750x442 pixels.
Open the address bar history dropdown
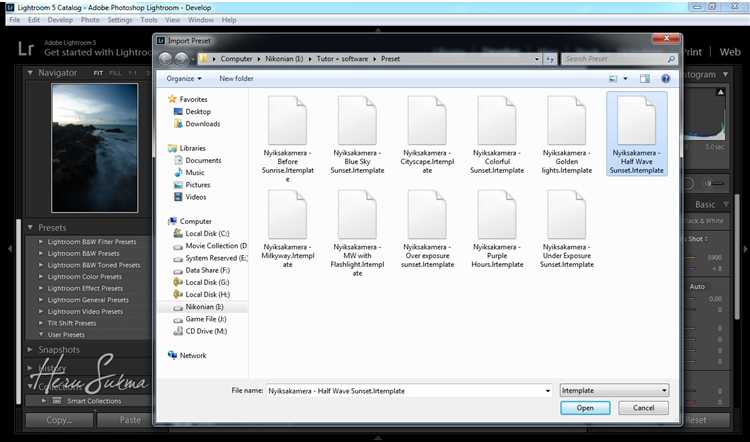pyautogui.click(x=537, y=59)
